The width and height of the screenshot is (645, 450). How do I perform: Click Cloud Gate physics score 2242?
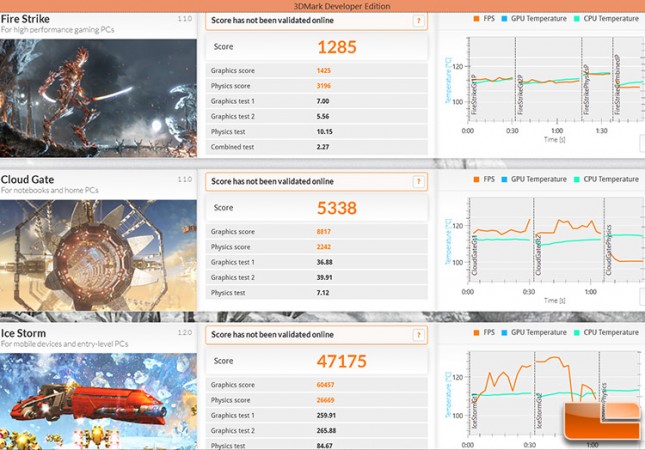pyautogui.click(x=324, y=247)
